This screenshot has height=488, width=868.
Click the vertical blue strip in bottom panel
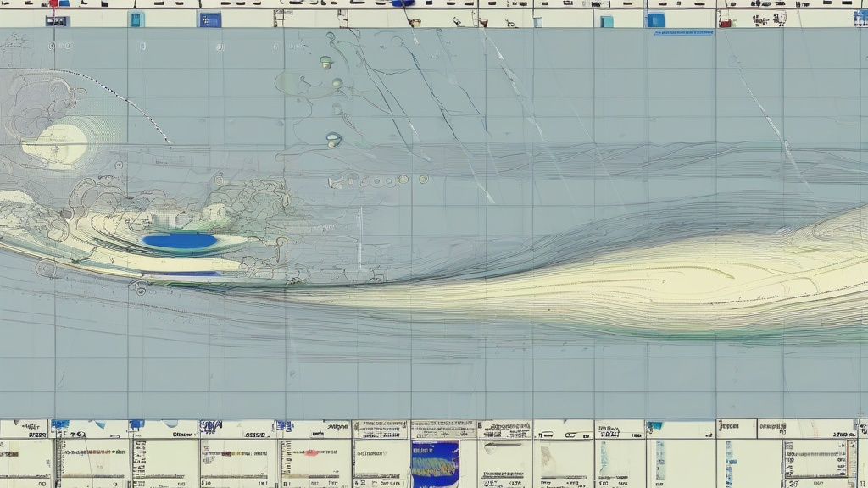click(660, 460)
